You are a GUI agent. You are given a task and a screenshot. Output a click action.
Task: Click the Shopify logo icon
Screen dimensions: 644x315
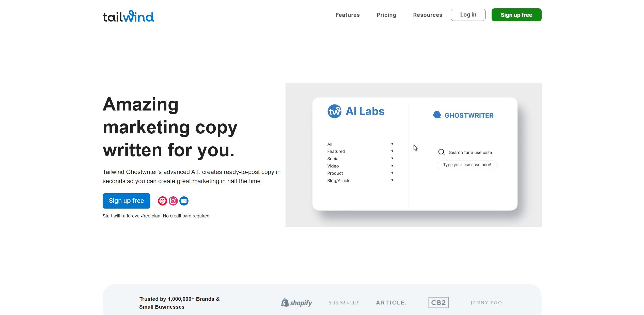(284, 302)
